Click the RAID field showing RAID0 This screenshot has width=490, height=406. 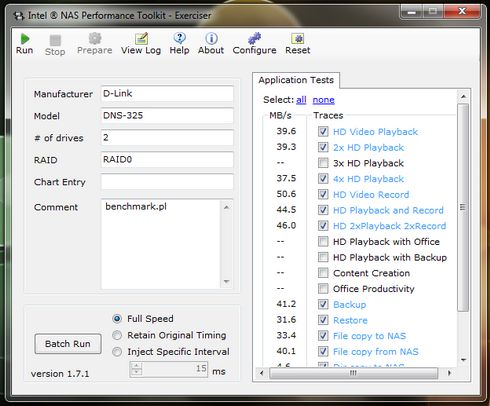[167, 160]
